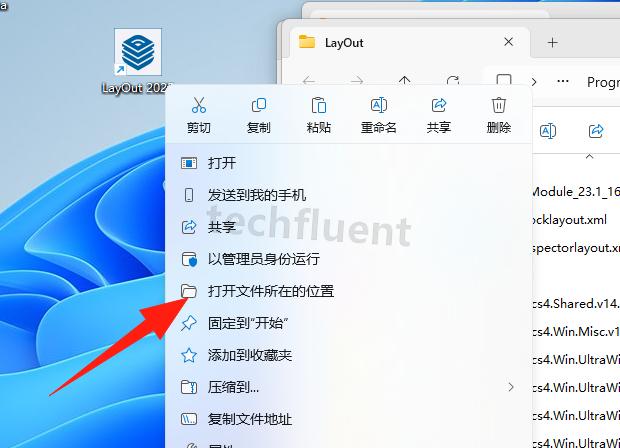Click the path icon beside 复制文件地址
This screenshot has height=448, width=620.
(189, 419)
